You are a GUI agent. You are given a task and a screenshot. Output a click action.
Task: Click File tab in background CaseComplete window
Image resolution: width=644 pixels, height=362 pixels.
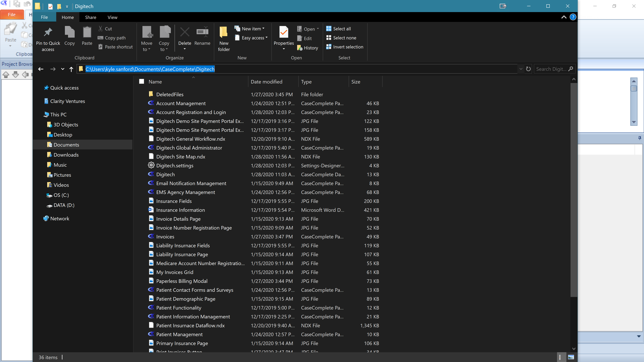12,15
